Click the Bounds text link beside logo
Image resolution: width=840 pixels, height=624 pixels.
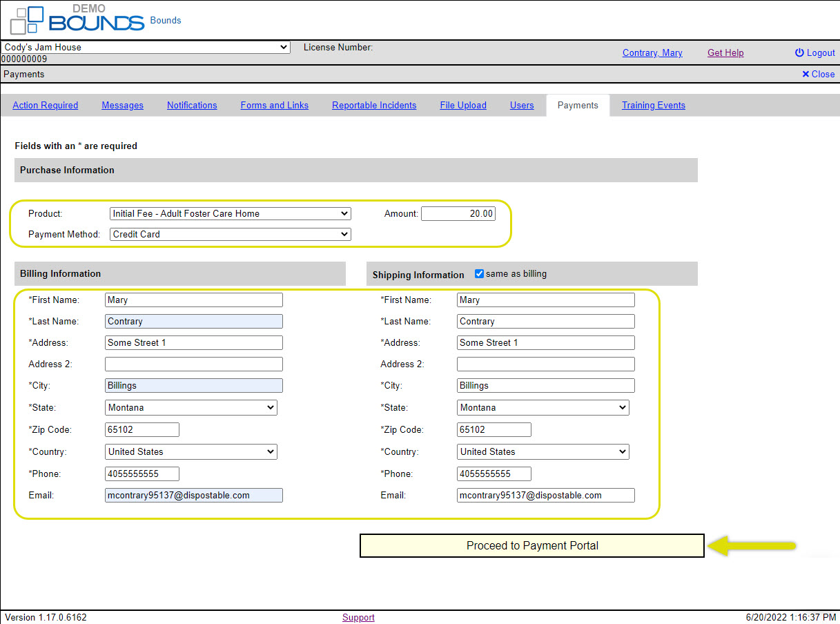pos(166,20)
